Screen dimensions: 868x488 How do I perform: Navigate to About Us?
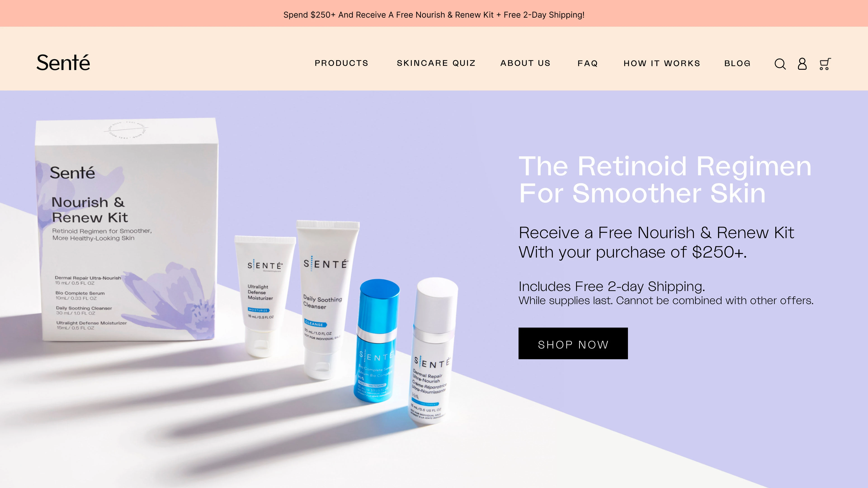coord(525,63)
